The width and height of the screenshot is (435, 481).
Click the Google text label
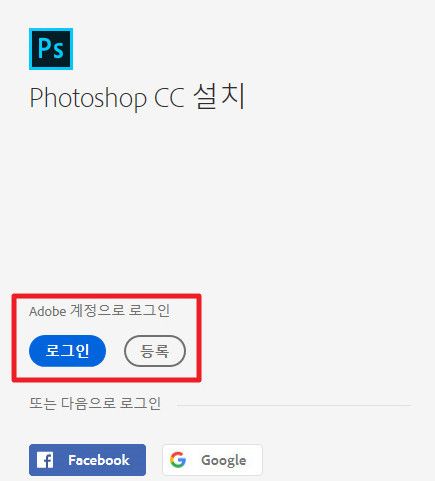224,460
